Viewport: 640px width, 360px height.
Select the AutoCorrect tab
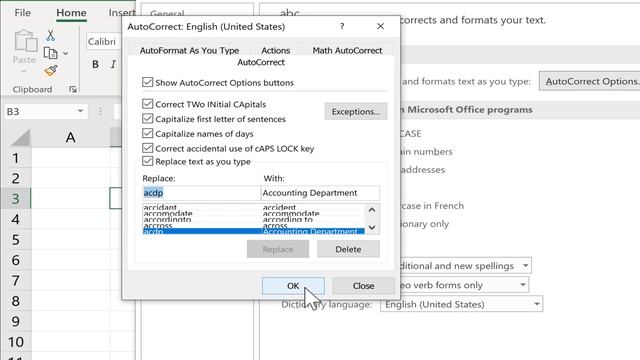(x=261, y=62)
